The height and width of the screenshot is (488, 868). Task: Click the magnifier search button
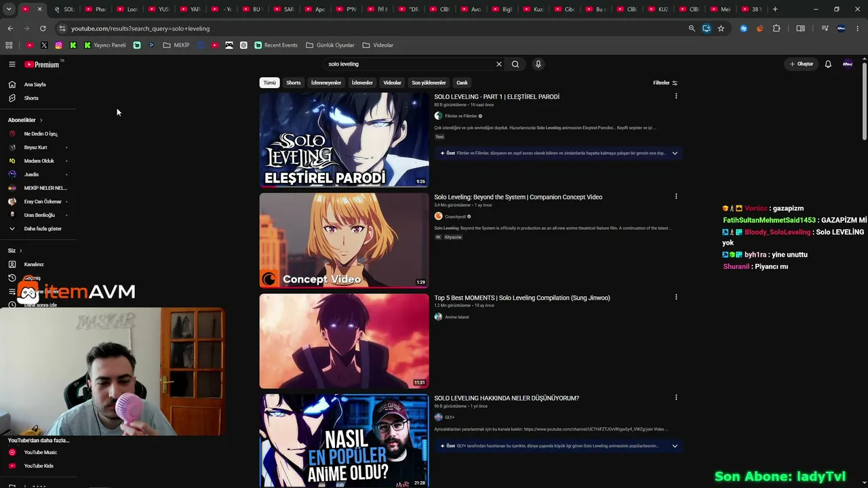515,64
